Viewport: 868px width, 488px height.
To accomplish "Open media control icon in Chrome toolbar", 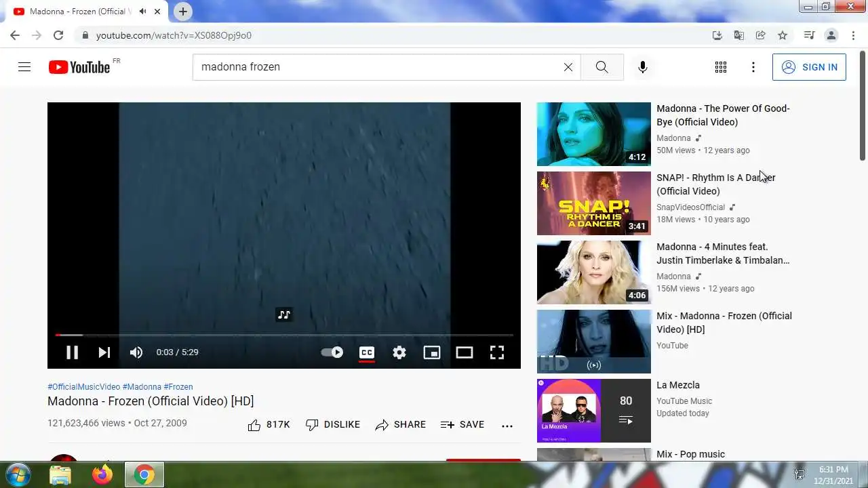I will pyautogui.click(x=809, y=35).
